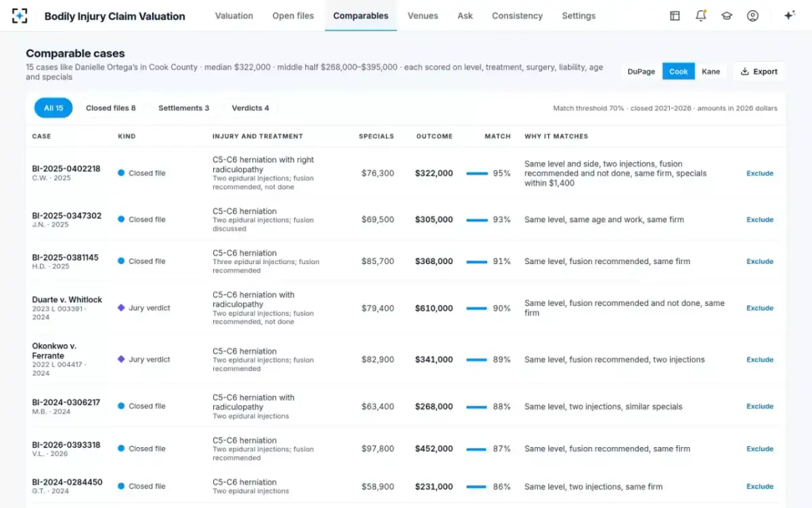Exclude case BI-2024-0284450

pyautogui.click(x=759, y=486)
